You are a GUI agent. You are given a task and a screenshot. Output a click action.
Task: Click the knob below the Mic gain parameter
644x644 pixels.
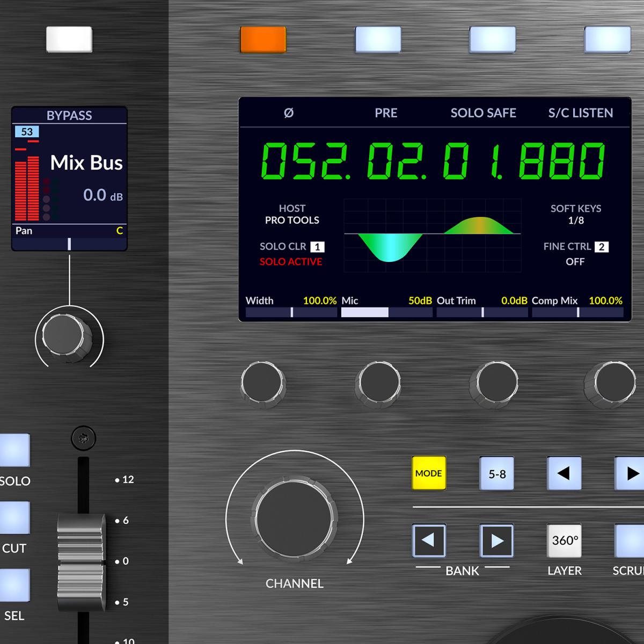pyautogui.click(x=378, y=383)
